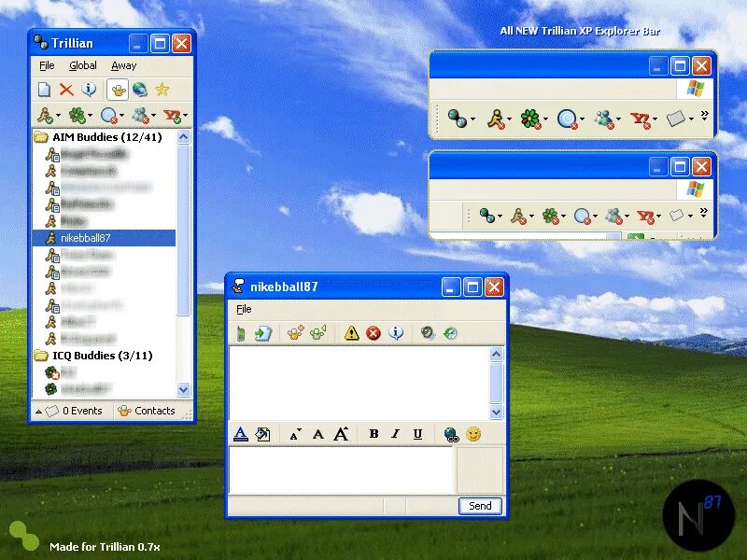Viewport: 747px width, 560px height.
Task: Toggle underline formatting
Action: click(417, 434)
